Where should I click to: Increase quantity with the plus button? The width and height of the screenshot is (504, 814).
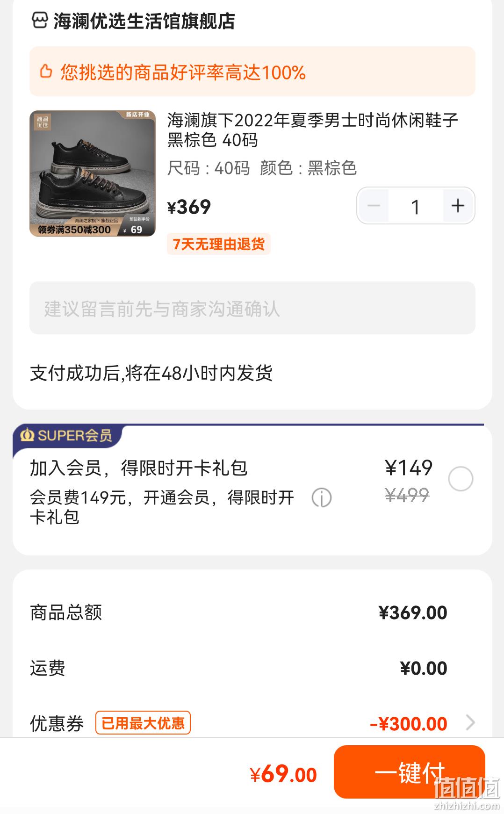458,206
